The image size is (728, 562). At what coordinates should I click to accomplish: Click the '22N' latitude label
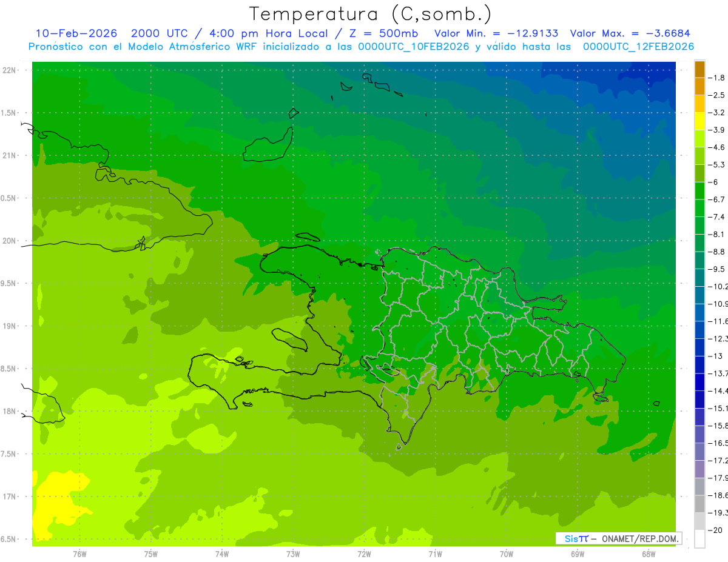pyautogui.click(x=10, y=70)
